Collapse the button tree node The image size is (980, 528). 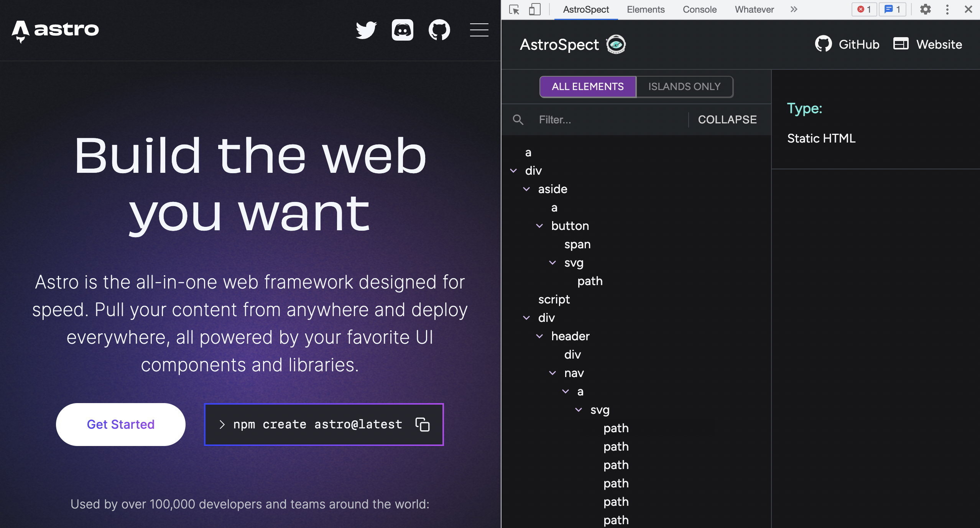tap(540, 226)
